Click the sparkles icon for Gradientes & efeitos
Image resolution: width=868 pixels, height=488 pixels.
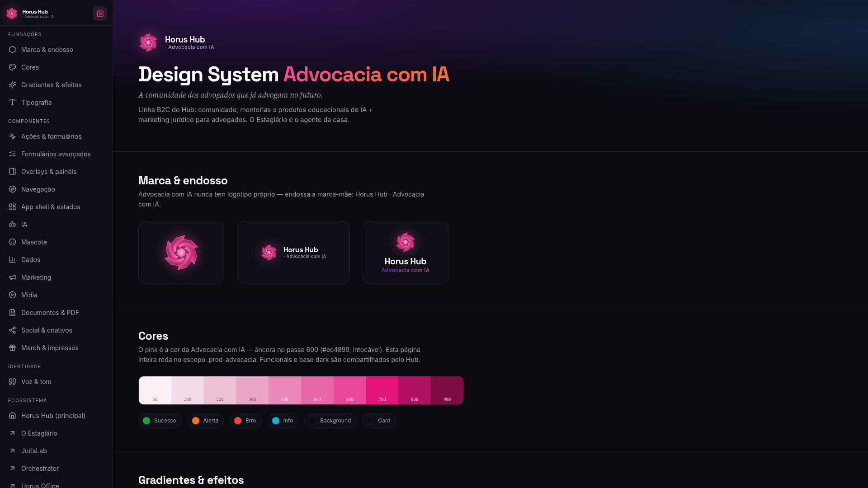tap(12, 85)
